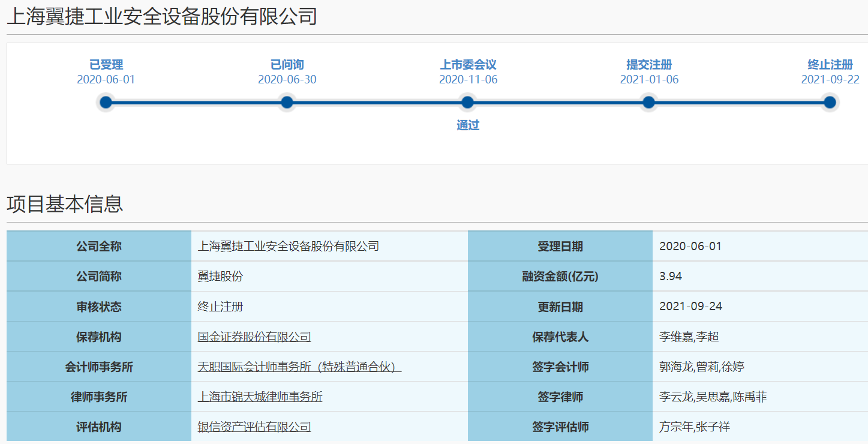The height and width of the screenshot is (444, 868).
Task: Click the 提交注册 timeline node dot
Action: (x=648, y=103)
